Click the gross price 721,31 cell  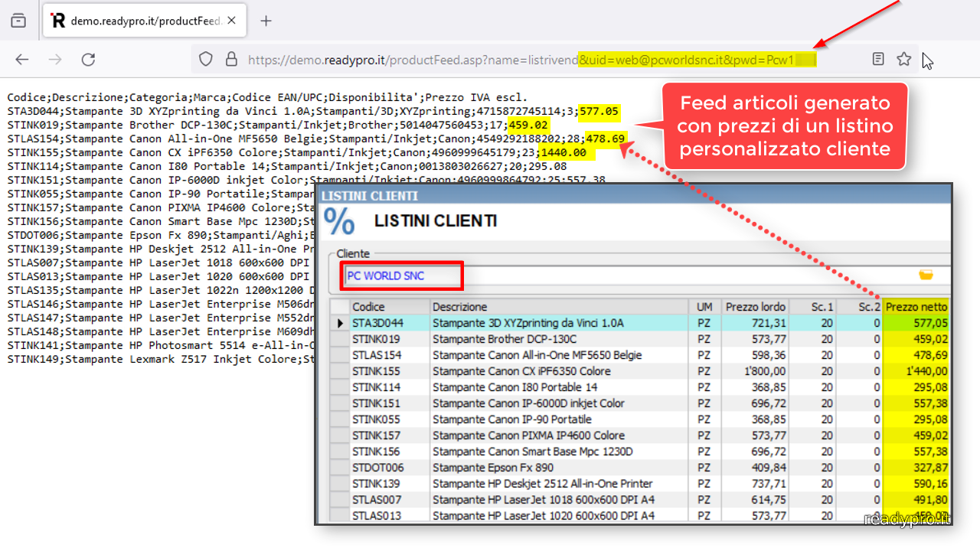[755, 323]
